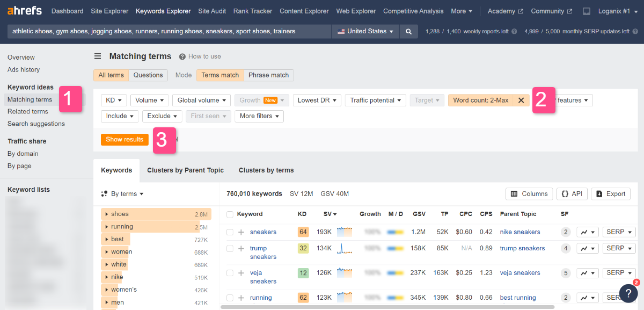Add veja sneakers with plus icon
Image resolution: width=644 pixels, height=310 pixels.
pyautogui.click(x=241, y=273)
